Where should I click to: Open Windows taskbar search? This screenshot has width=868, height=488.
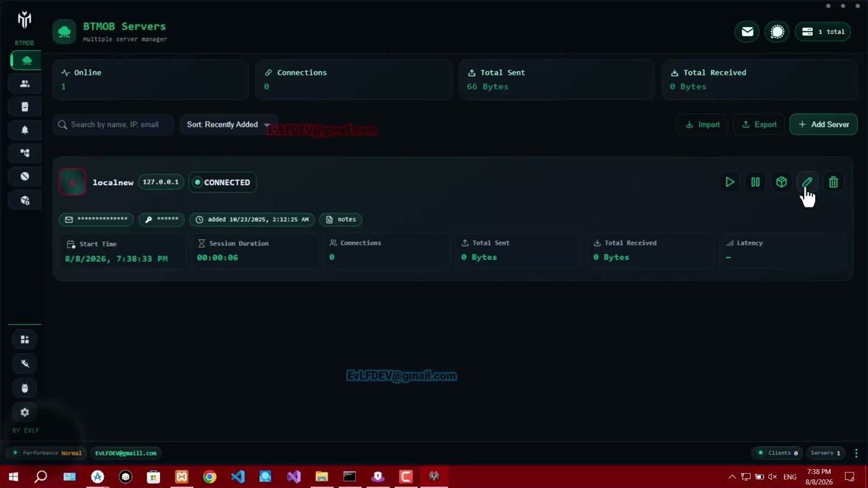41,477
